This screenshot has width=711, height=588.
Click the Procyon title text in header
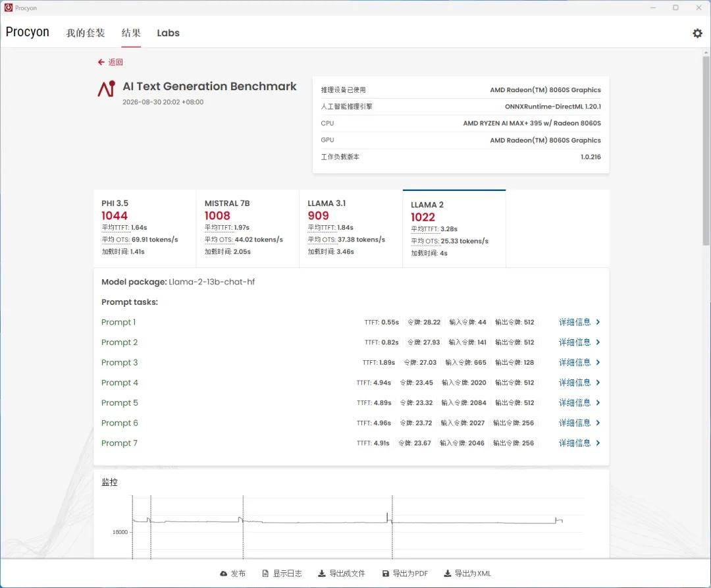click(27, 32)
